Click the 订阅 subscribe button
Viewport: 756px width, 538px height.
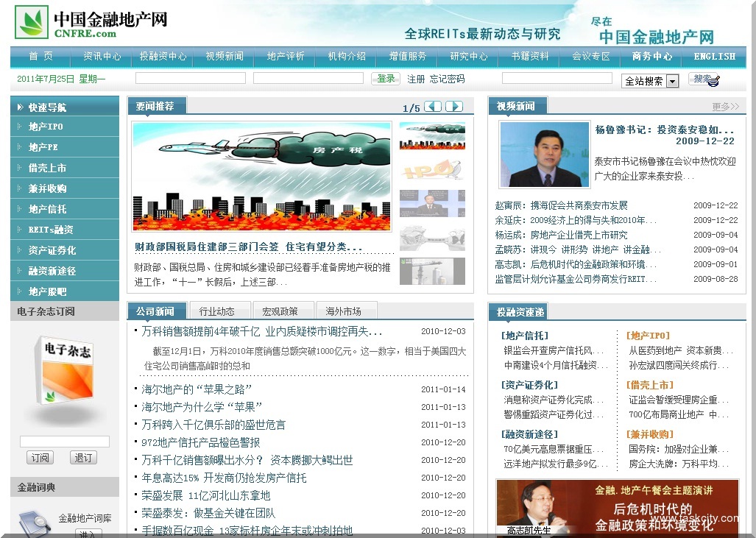40,458
